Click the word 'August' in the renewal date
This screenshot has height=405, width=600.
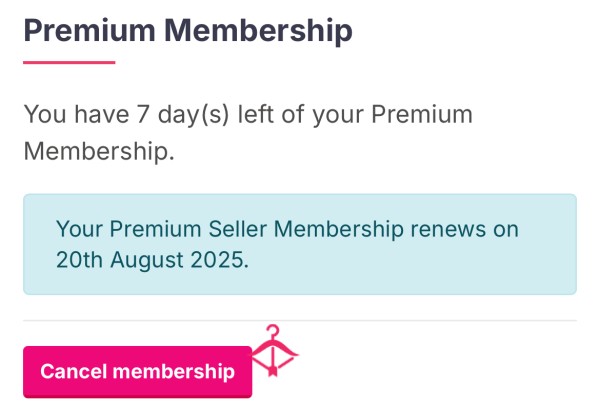pyautogui.click(x=147, y=261)
